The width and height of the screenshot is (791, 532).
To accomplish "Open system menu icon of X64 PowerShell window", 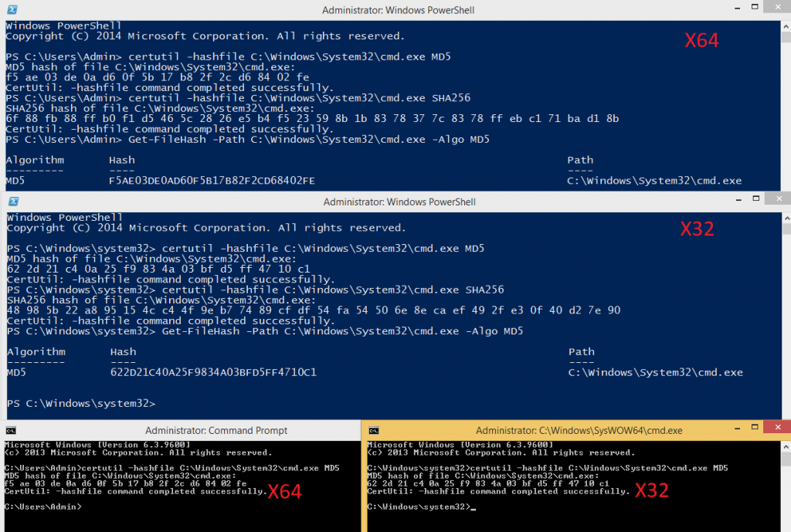I will tap(12, 10).
